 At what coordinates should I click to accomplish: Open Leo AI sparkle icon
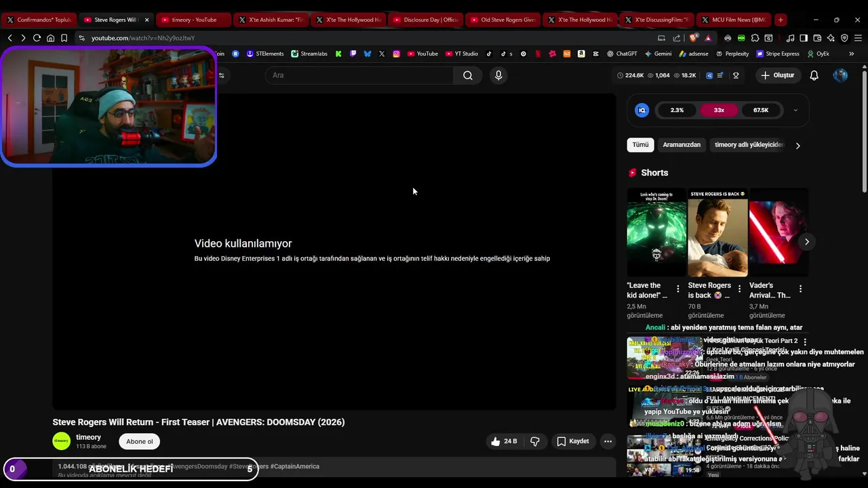point(831,38)
